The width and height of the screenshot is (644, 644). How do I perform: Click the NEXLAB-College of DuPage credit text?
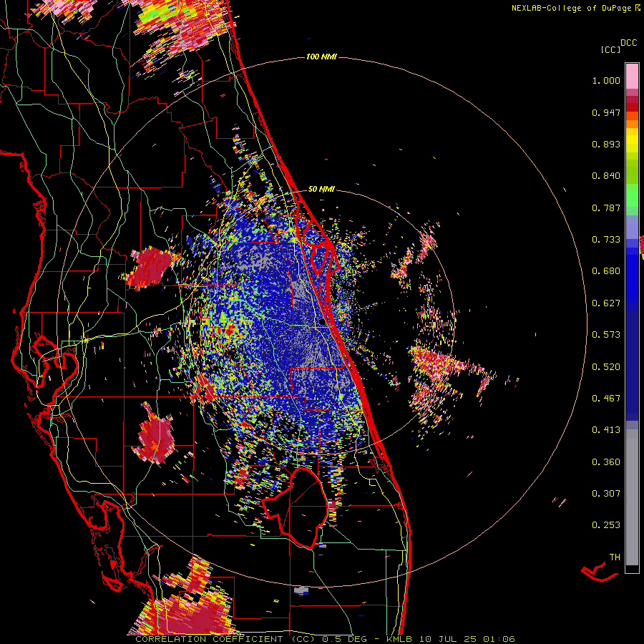[x=571, y=8]
